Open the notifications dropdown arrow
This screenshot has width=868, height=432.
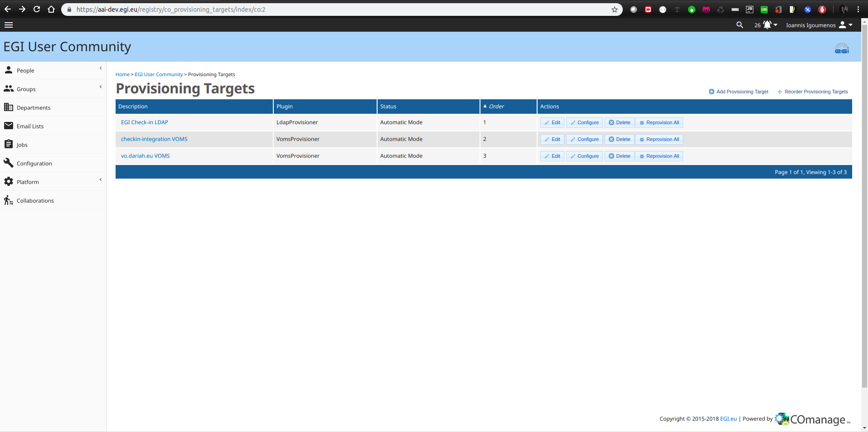(776, 25)
